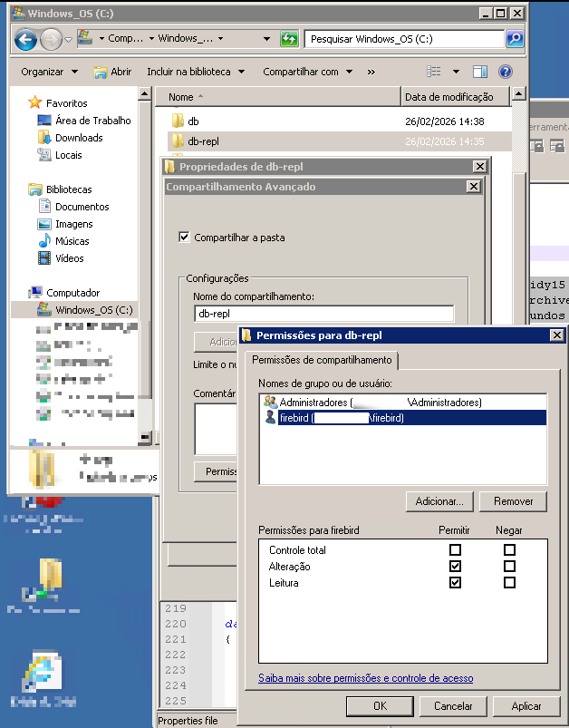
Task: Open the Organizar dropdown menu
Action: [49, 72]
